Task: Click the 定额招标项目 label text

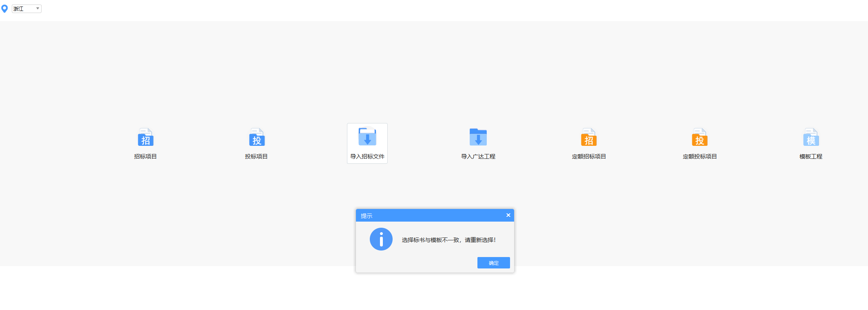Action: tap(589, 156)
